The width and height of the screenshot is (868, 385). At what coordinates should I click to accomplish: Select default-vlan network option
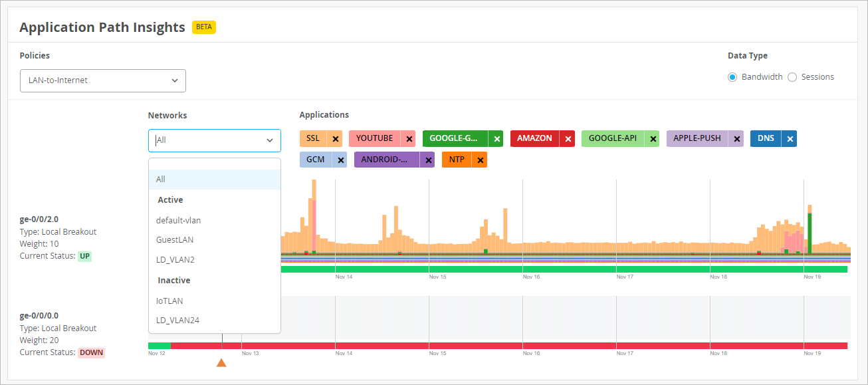178,220
